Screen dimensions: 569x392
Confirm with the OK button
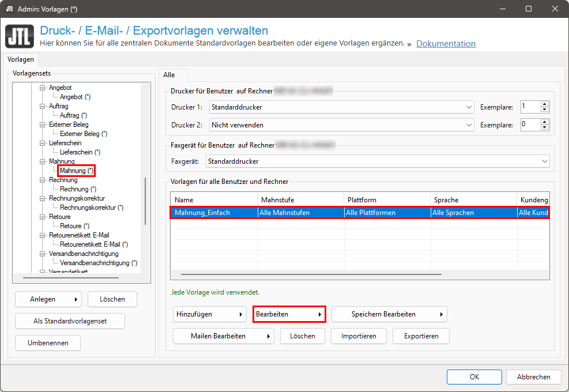tap(474, 377)
